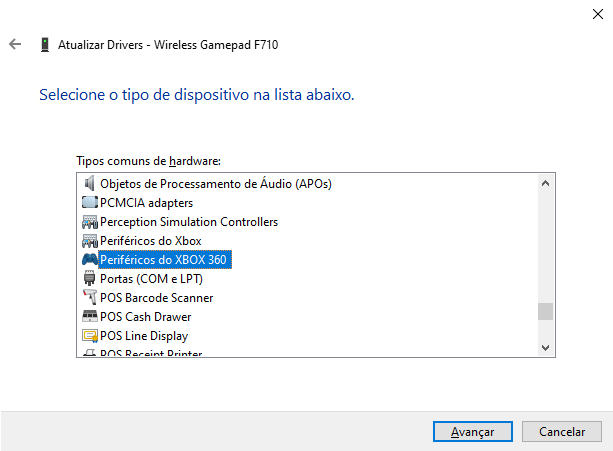Click the POS Barcode Scanner icon

89,298
